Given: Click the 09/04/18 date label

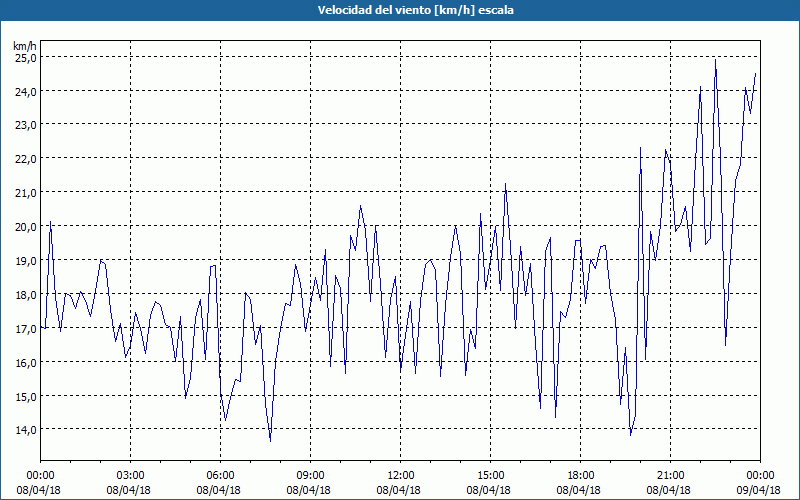Looking at the screenshot, I should (759, 490).
